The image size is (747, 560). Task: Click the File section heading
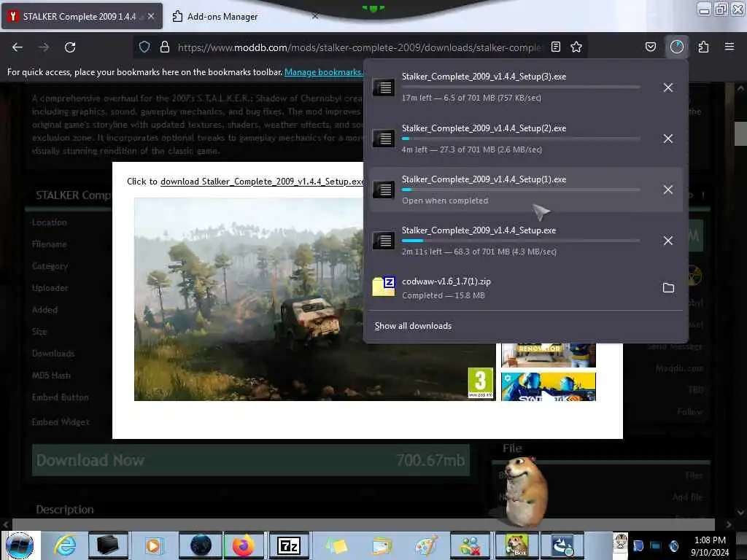(512, 448)
